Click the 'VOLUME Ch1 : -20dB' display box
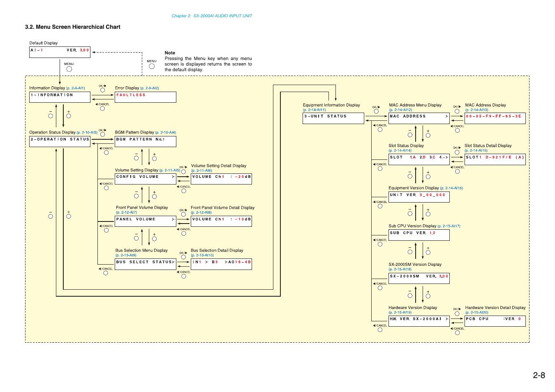The image size is (555, 392). 222,179
